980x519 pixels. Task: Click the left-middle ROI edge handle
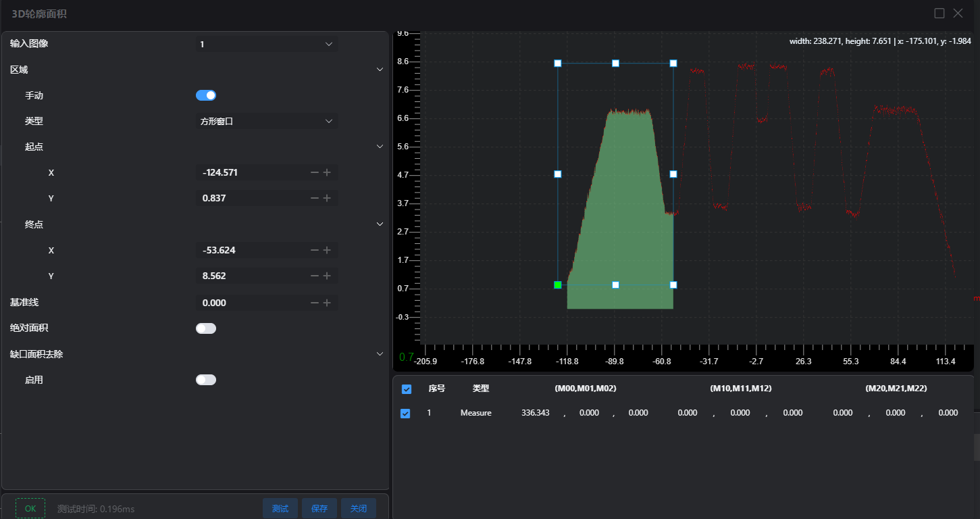(x=558, y=174)
